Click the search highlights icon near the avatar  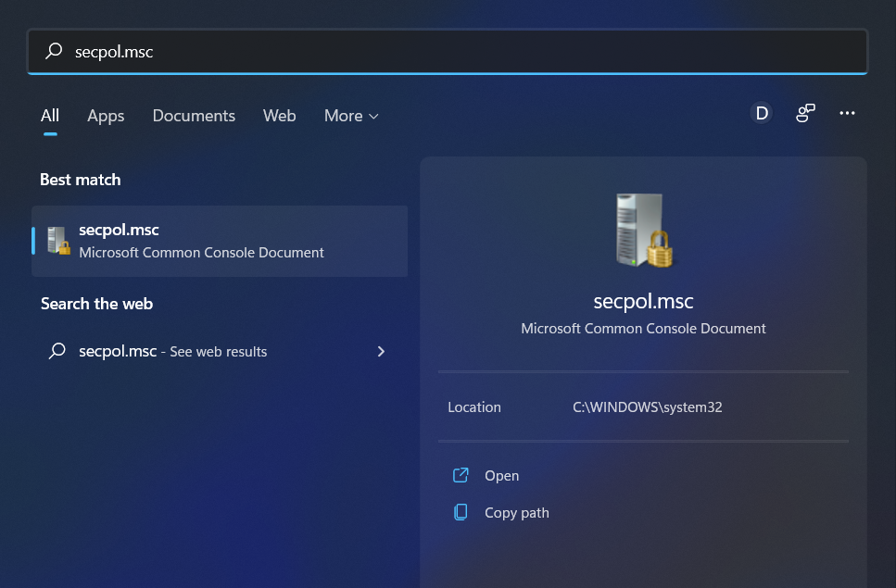tap(804, 112)
